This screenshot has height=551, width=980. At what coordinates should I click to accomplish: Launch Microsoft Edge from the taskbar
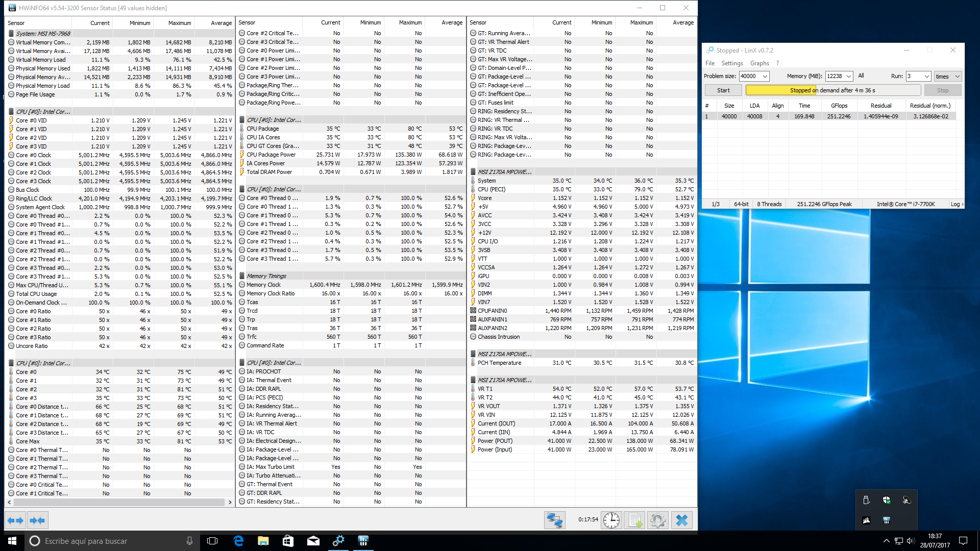click(238, 541)
